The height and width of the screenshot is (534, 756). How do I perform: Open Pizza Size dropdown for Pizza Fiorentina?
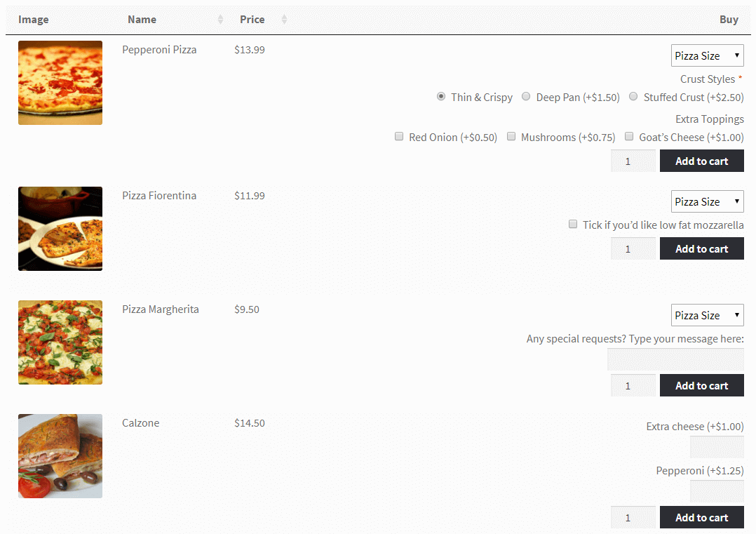[707, 201]
